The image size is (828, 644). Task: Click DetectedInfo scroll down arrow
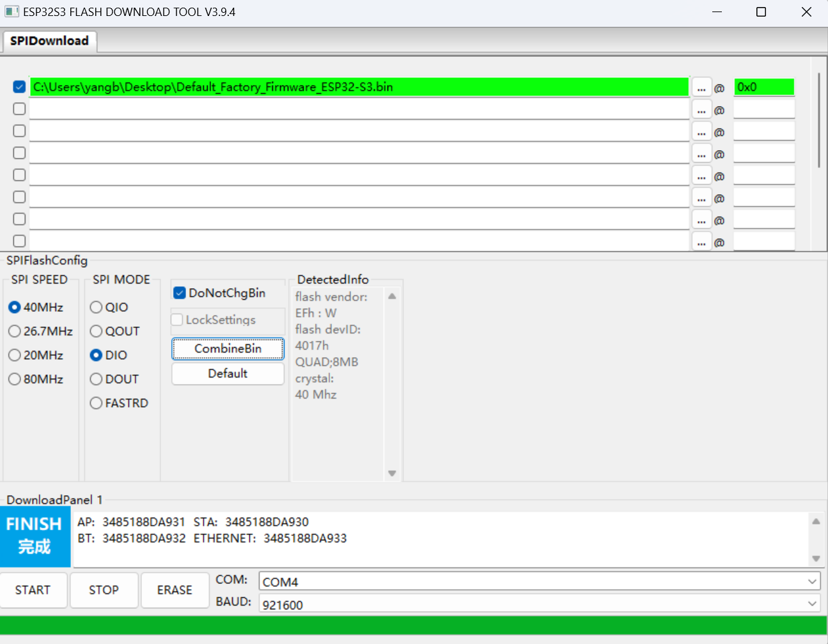coord(392,473)
